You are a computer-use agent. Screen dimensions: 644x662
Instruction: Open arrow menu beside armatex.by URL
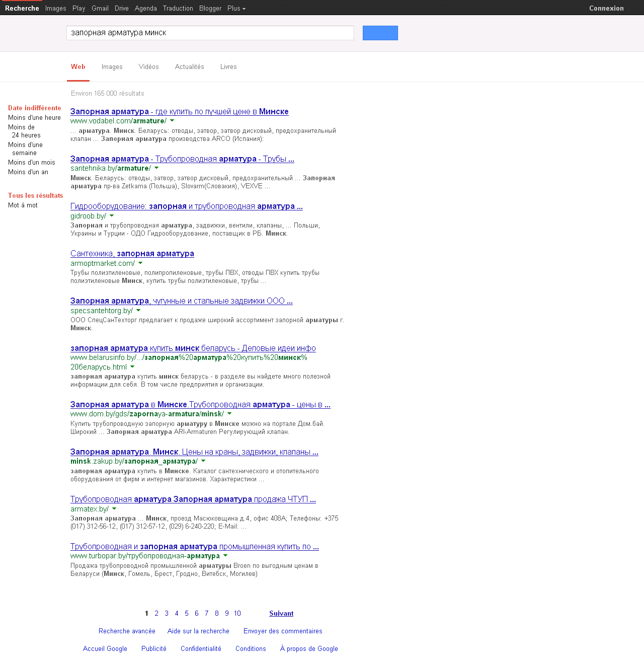(114, 509)
